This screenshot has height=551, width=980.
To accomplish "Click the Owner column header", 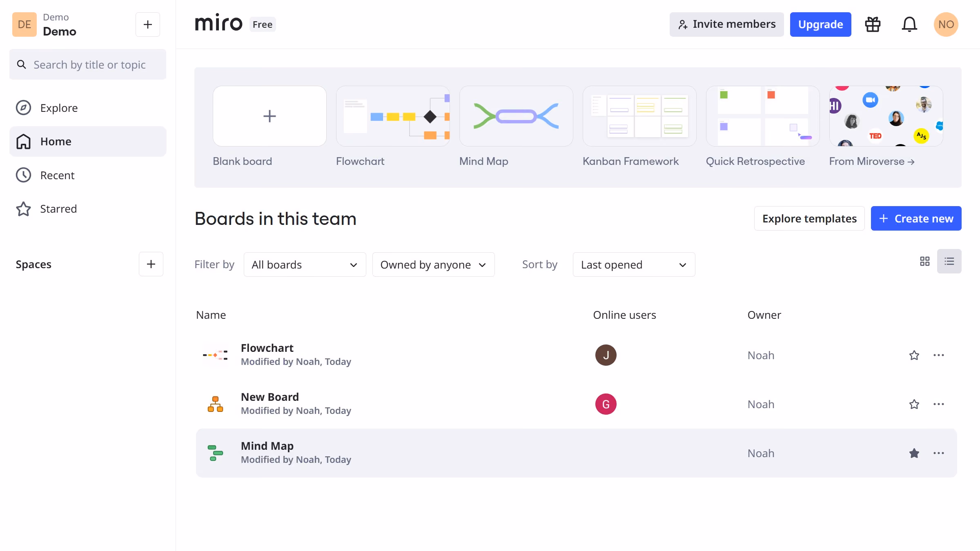I will [x=764, y=315].
